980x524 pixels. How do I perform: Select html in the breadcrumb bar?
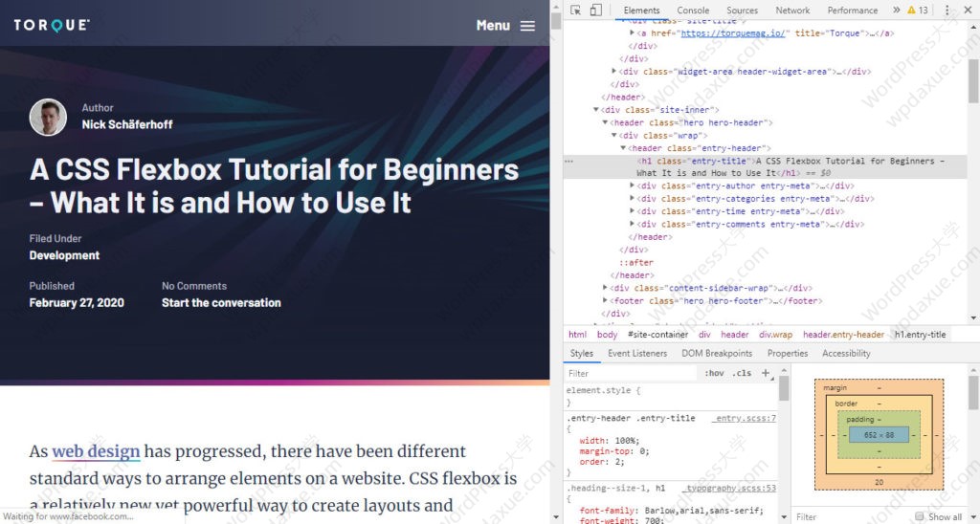[577, 335]
